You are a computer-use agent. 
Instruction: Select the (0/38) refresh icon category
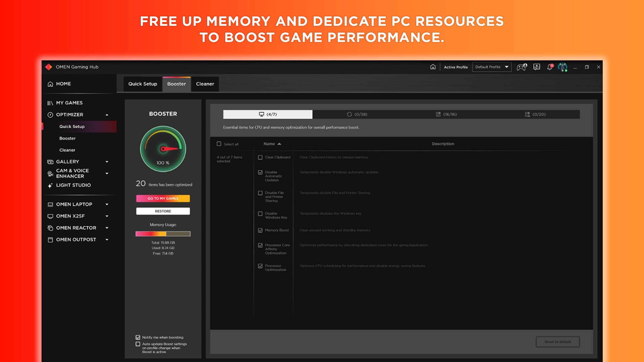[357, 114]
